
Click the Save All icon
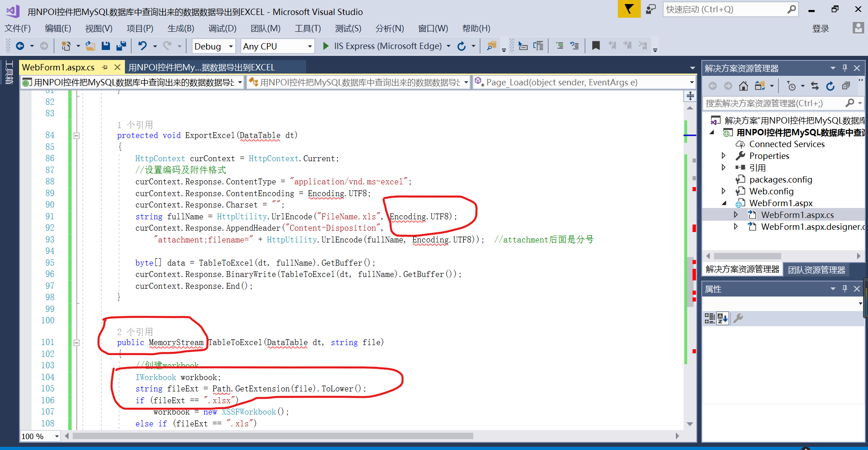pos(121,45)
